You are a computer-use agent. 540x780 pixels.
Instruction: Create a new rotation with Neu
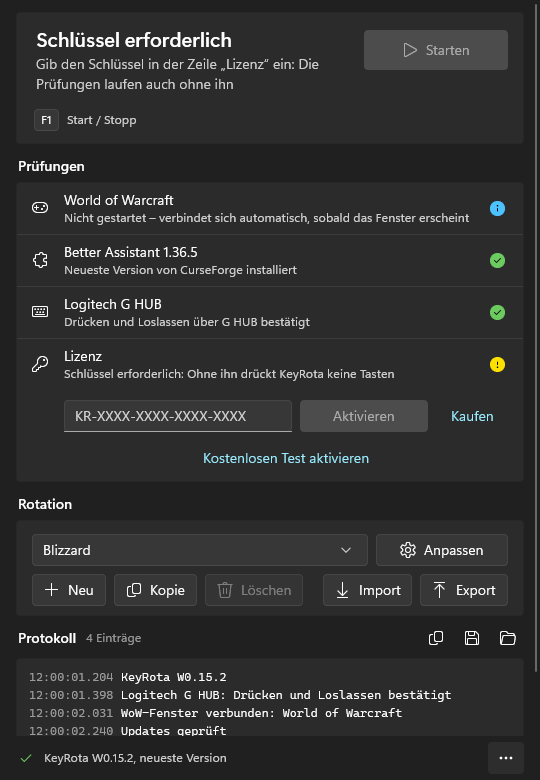click(x=69, y=590)
